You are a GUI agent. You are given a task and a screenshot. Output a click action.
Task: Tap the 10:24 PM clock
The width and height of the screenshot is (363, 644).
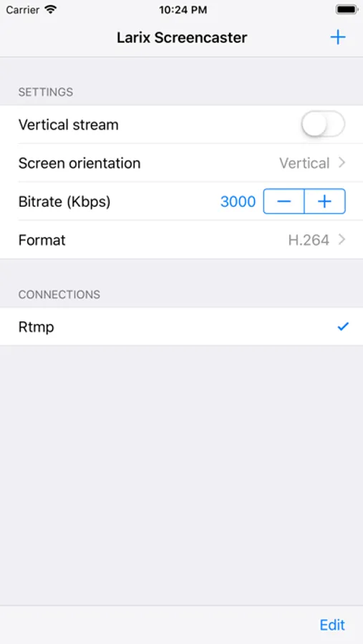pos(183,10)
